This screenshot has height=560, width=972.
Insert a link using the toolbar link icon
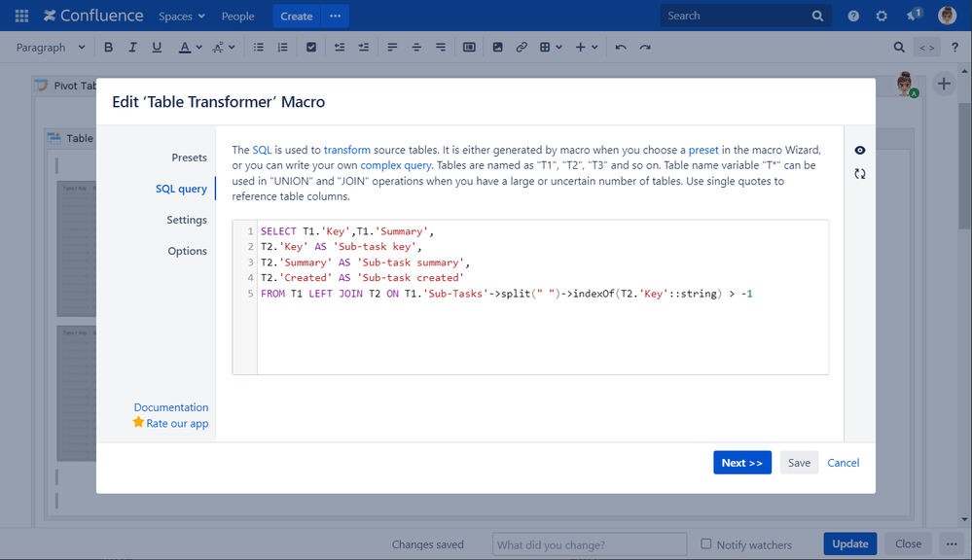click(522, 48)
